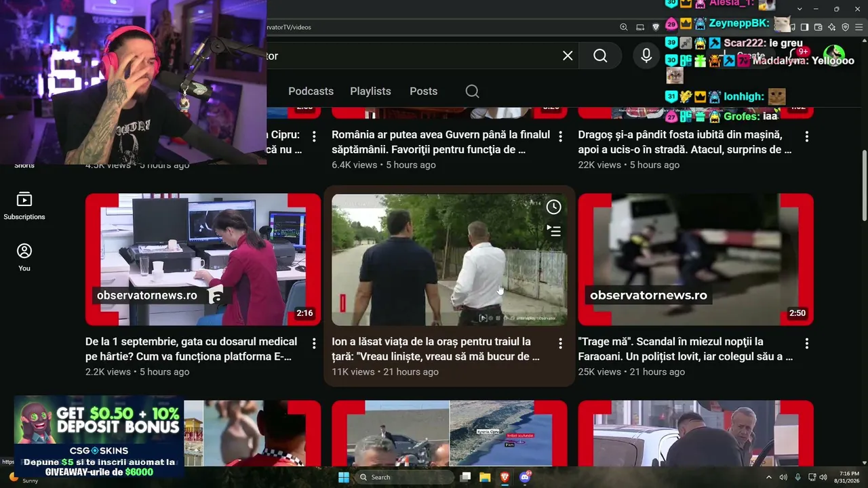Open the 'Dragoș și-a pândit fosta iubită' title
Image resolution: width=868 pixels, height=488 pixels.
point(685,142)
